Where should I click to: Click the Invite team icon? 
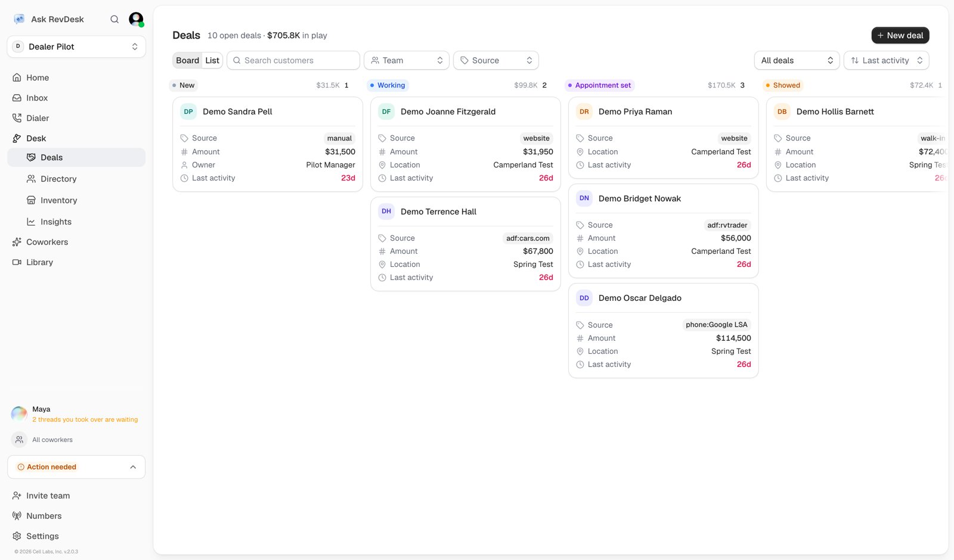click(x=17, y=496)
